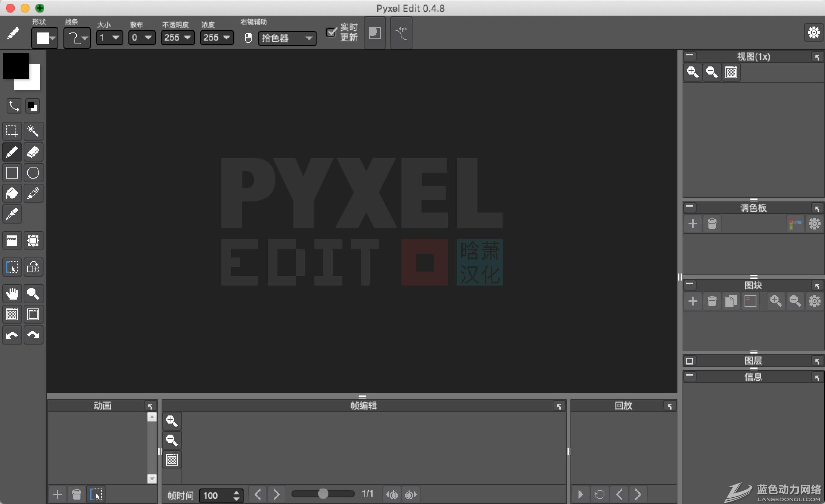Play the animation in the 回放 panel
The width and height of the screenshot is (825, 504).
(x=581, y=494)
